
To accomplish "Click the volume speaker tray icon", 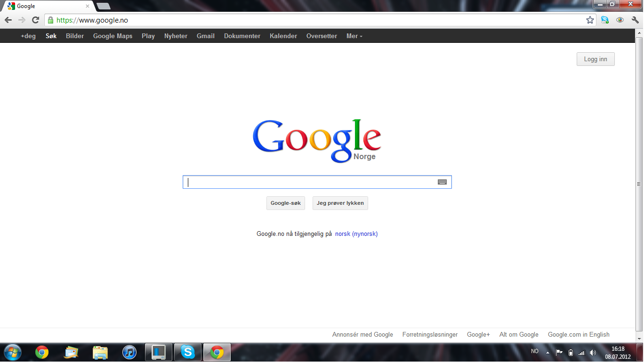I will click(x=593, y=352).
